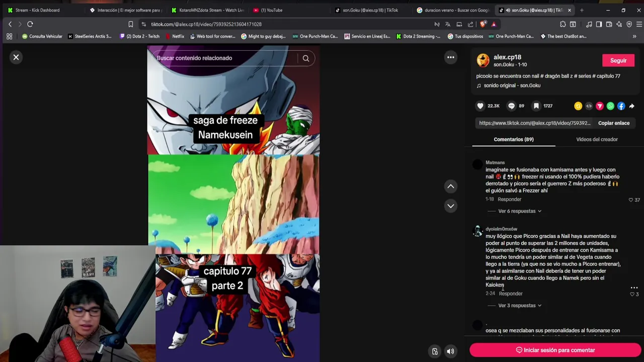The height and width of the screenshot is (362, 644).
Task: Toggle the browser sidebar panel icon
Action: pyautogui.click(x=599, y=24)
